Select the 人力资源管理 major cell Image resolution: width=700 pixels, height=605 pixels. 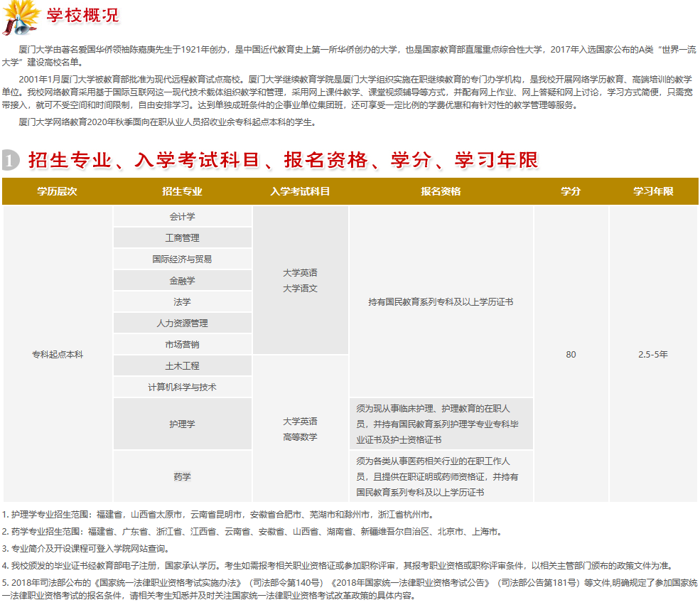pyautogui.click(x=183, y=323)
